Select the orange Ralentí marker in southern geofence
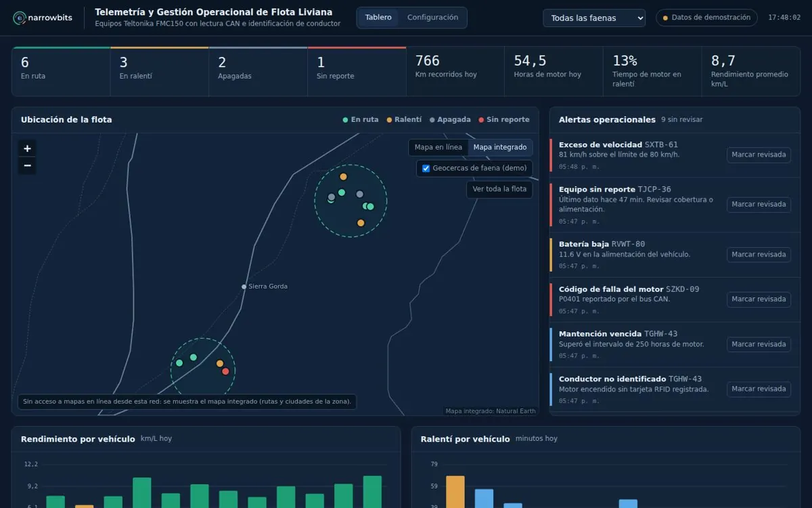Screen dimensions: 812x508 click(220, 364)
